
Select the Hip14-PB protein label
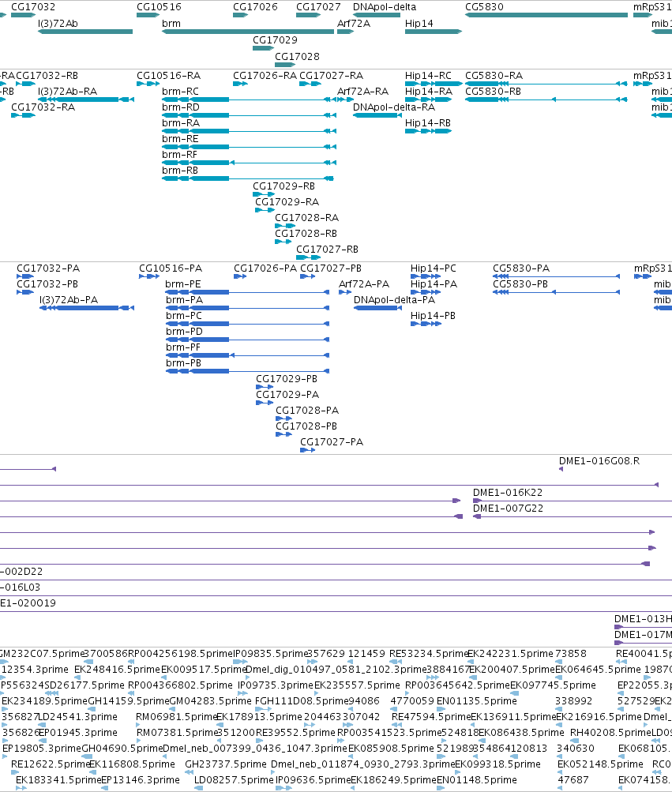(433, 316)
